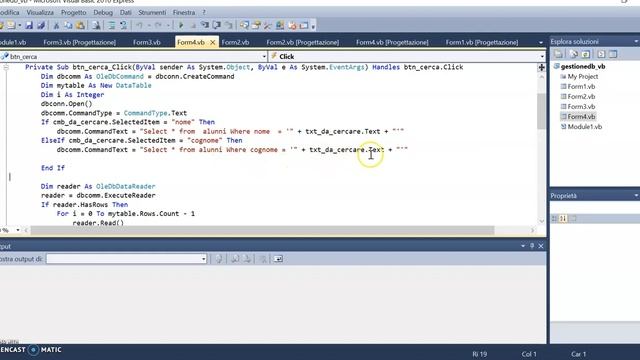Click the code editor vertical scrollbar thumb
This screenshot has width=640, height=360.
(x=541, y=111)
